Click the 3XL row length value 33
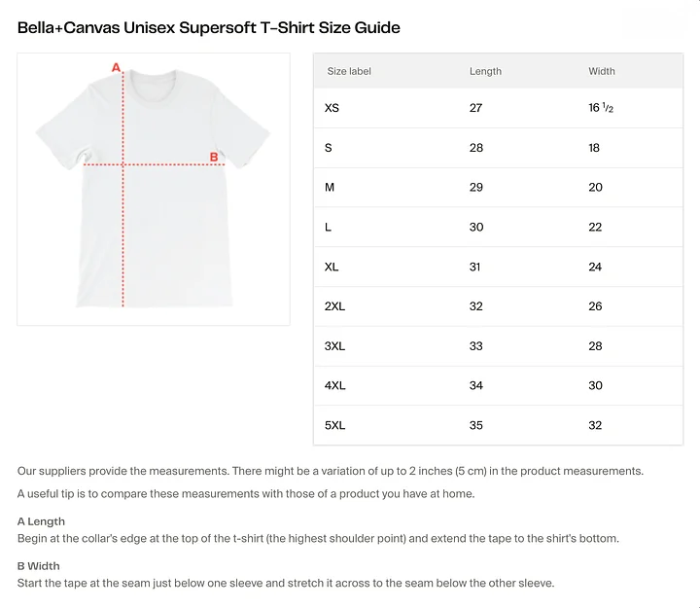The height and width of the screenshot is (608, 700). (x=475, y=346)
